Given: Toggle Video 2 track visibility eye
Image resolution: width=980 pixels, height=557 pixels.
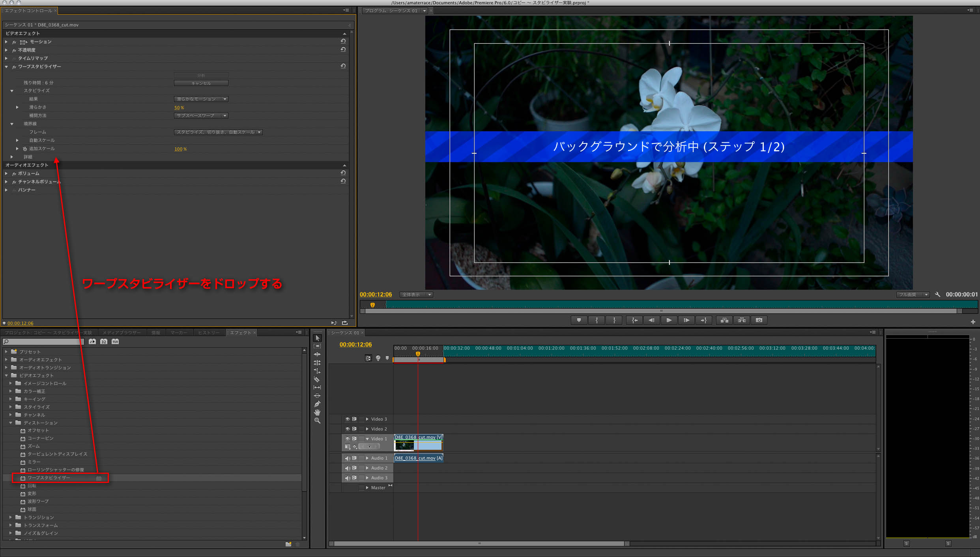Looking at the screenshot, I should tap(348, 429).
